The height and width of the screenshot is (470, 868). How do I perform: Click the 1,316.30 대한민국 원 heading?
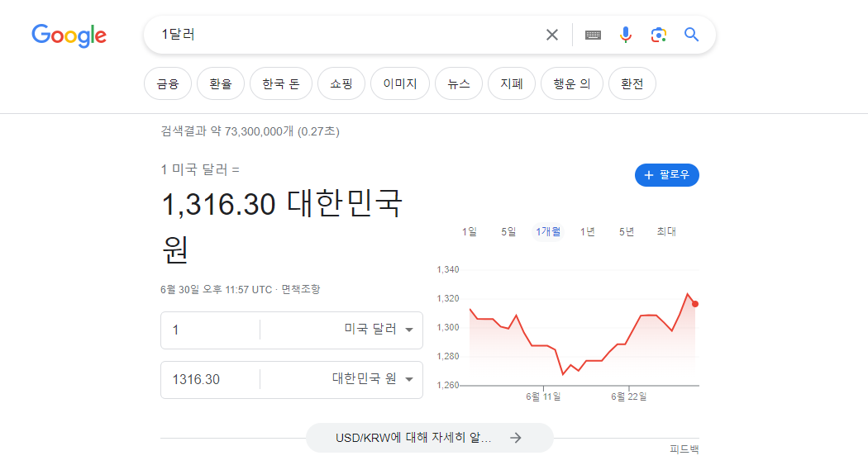click(282, 226)
